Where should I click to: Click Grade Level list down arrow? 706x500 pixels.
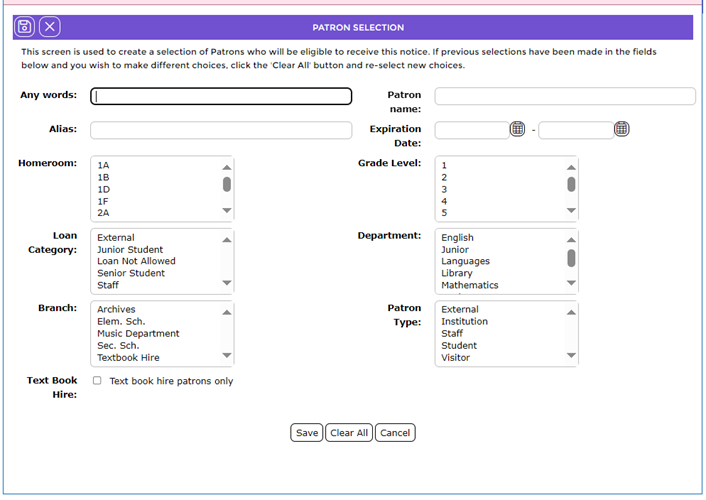[x=571, y=210]
